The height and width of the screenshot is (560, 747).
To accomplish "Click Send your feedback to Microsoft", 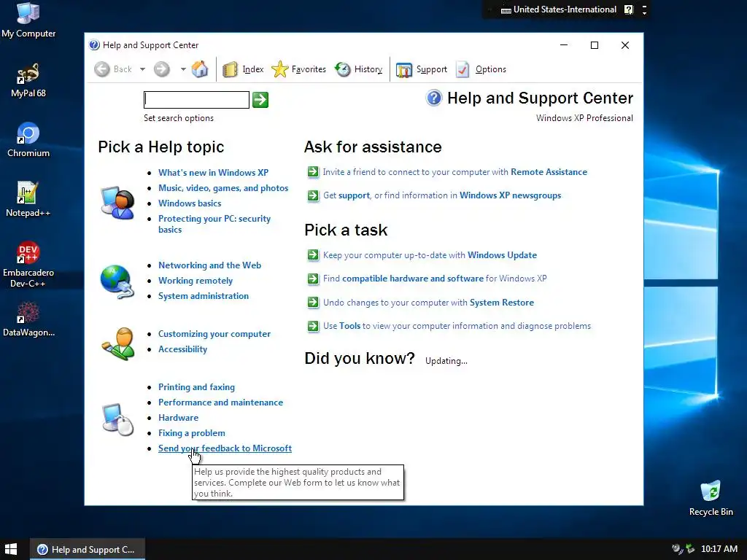I will [x=225, y=448].
